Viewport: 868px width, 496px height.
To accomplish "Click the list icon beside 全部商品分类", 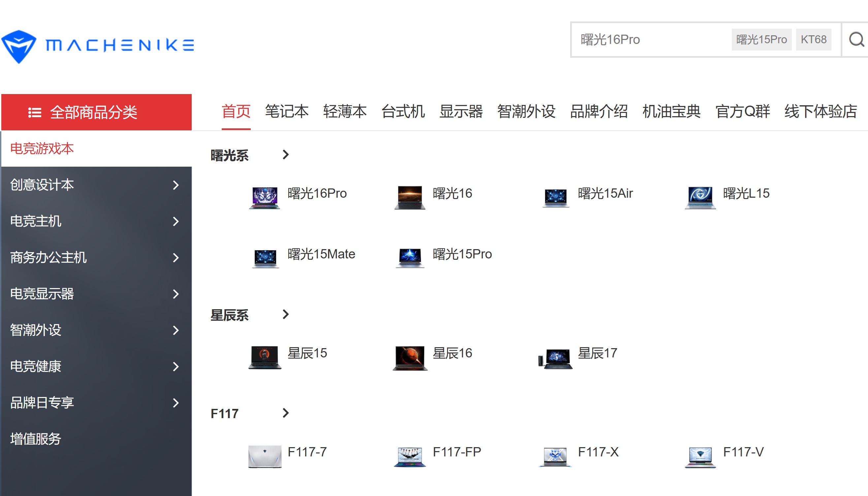I will click(x=34, y=112).
